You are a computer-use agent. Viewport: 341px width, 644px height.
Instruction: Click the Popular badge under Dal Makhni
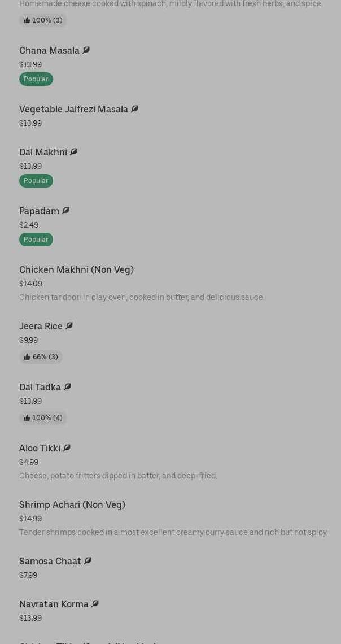(36, 181)
